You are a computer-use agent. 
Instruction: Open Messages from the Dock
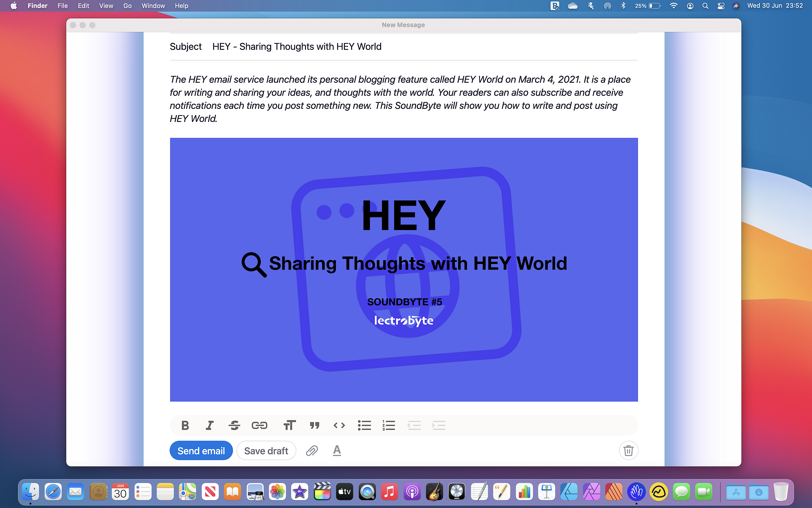(x=681, y=492)
